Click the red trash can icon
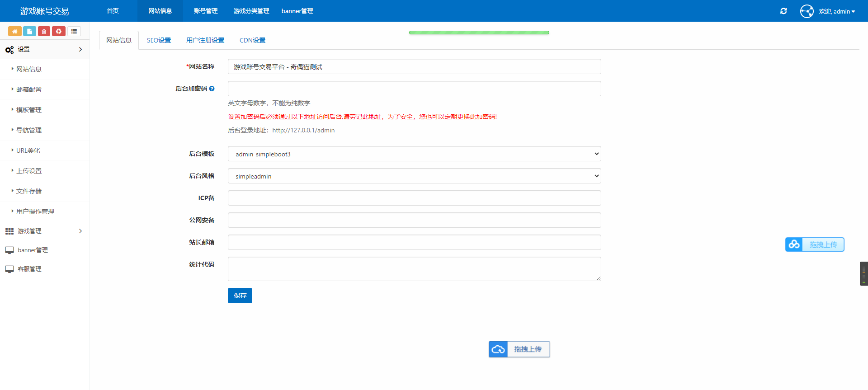Image resolution: width=868 pixels, height=390 pixels. [x=44, y=31]
